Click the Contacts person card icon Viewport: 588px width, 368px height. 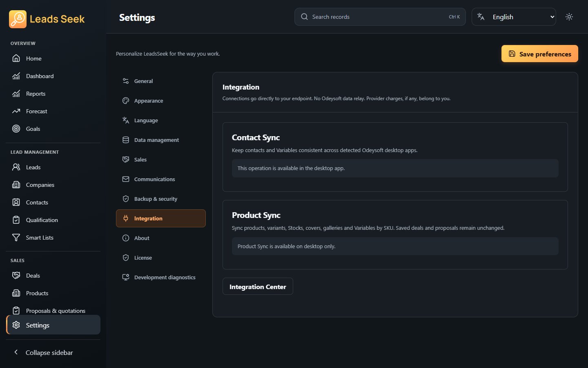coord(16,202)
